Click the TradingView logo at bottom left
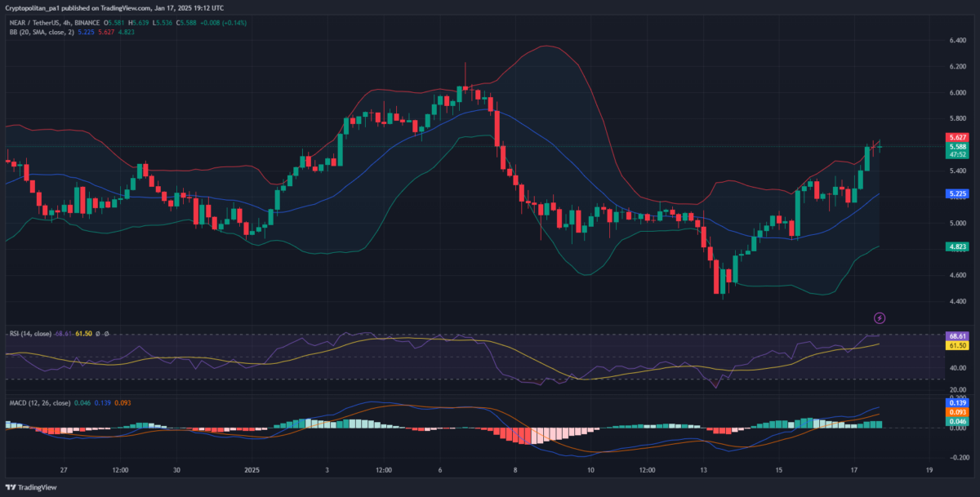 [33, 486]
